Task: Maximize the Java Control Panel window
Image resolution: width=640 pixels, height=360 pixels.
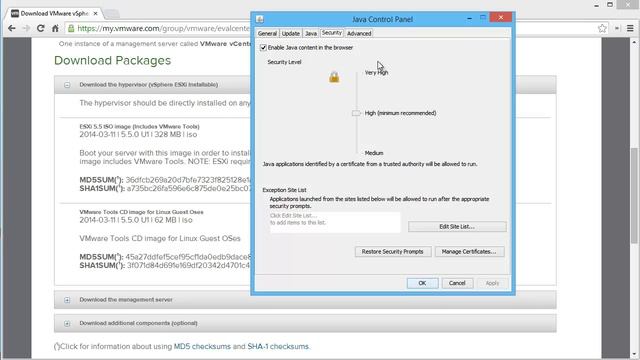Action: (483, 18)
